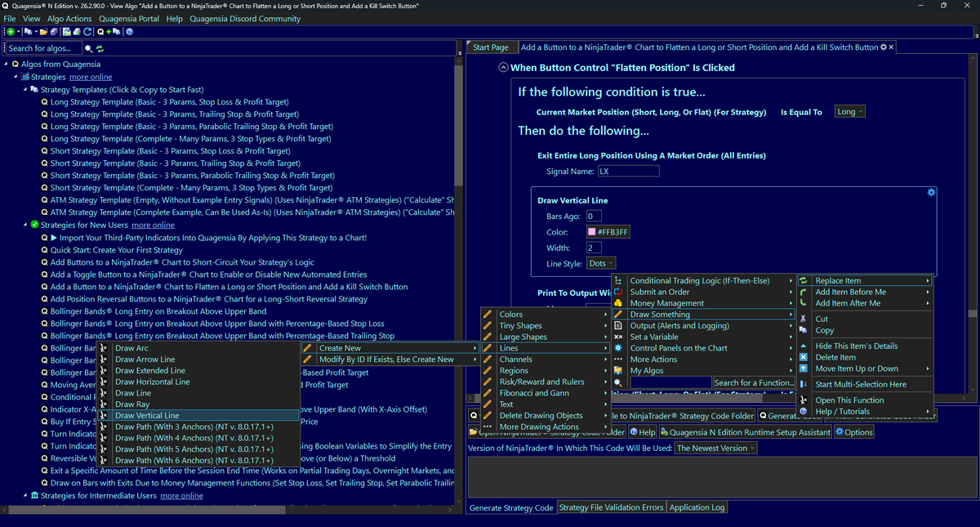The width and height of the screenshot is (980, 527).
Task: Open dropdown arrow beside the green plus icon
Action: [20, 32]
